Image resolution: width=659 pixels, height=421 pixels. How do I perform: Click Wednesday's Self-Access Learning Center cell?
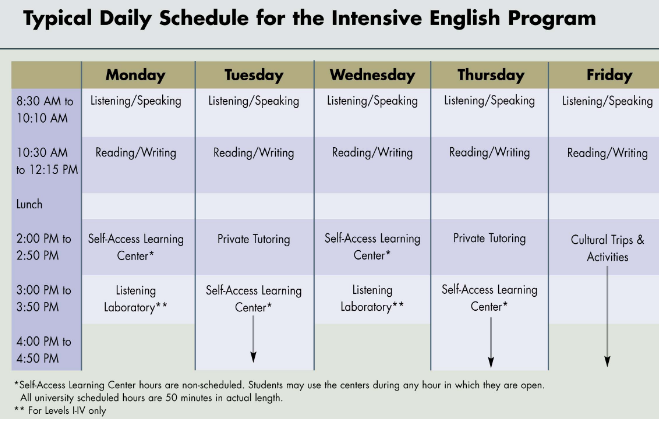[372, 247]
